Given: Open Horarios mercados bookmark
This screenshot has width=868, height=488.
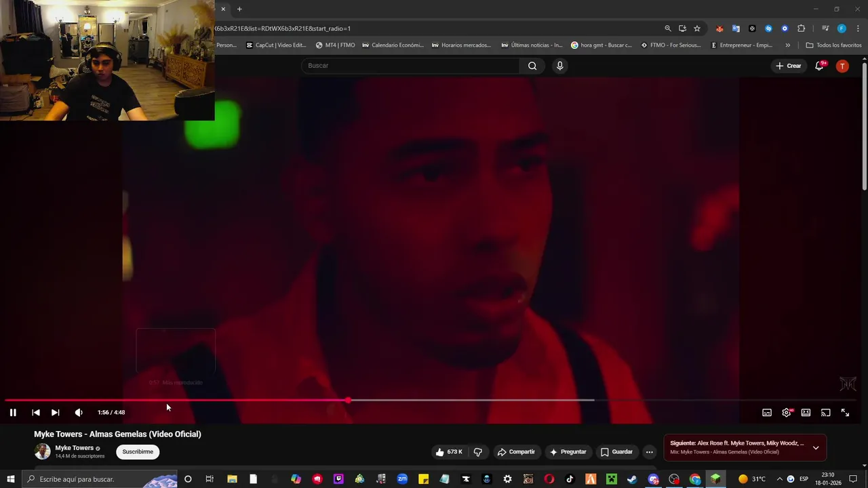Looking at the screenshot, I should 461,45.
